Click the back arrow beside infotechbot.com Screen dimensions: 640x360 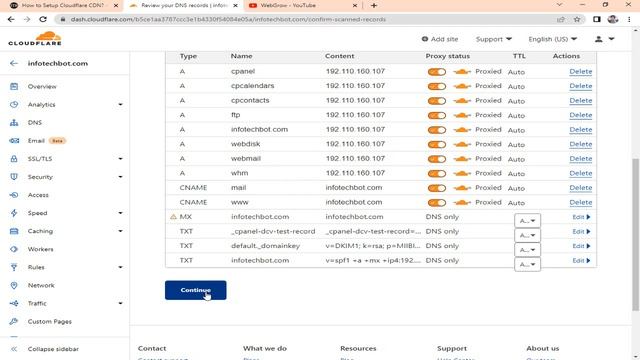click(x=14, y=63)
